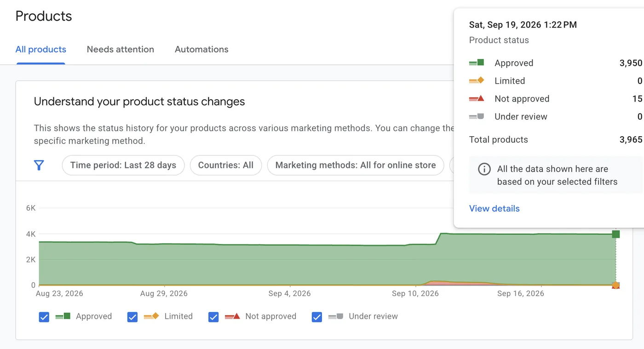Click the Not approved triangle icon in tooltip

477,98
